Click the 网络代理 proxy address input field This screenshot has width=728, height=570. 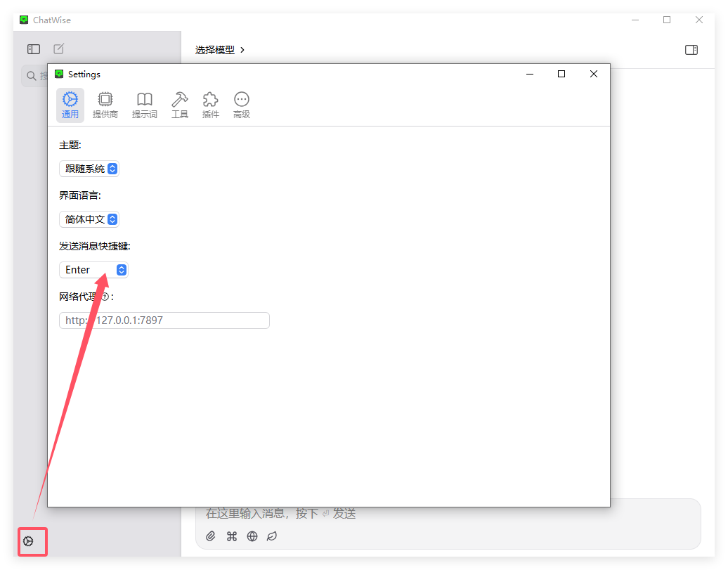click(x=164, y=320)
